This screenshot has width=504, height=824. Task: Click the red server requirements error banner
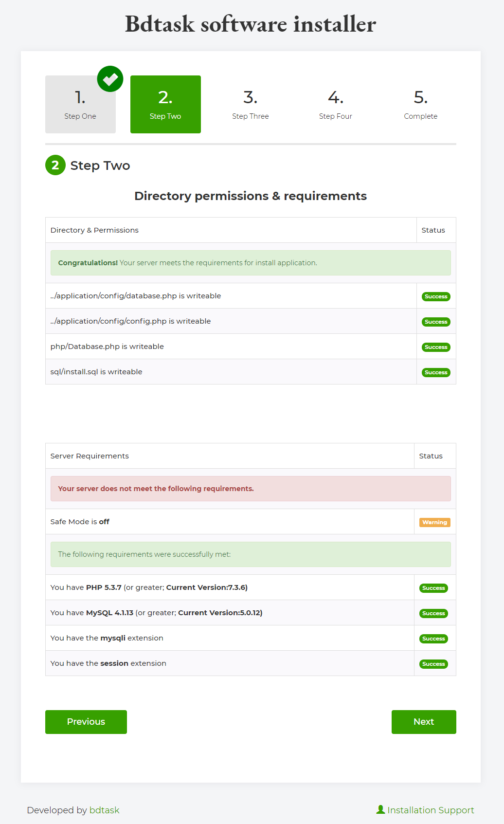click(251, 489)
